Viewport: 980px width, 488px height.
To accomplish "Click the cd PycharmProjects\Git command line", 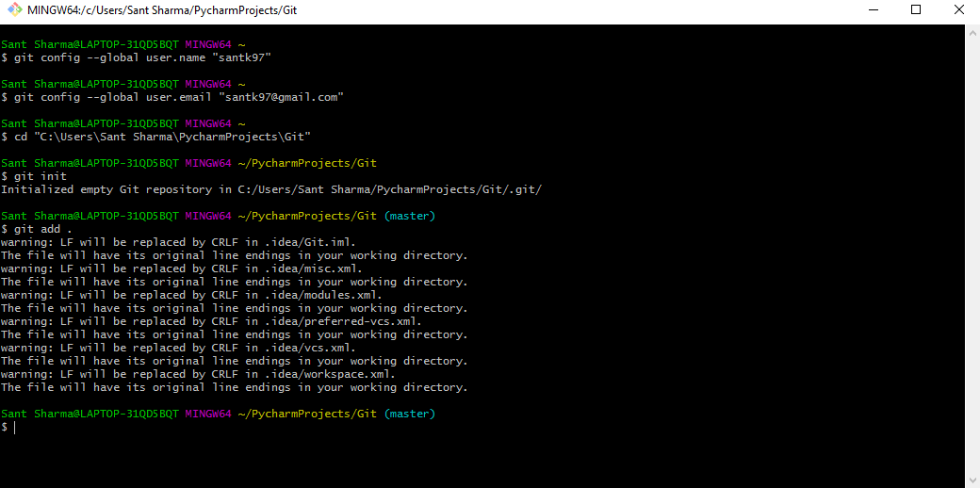I will pos(156,137).
